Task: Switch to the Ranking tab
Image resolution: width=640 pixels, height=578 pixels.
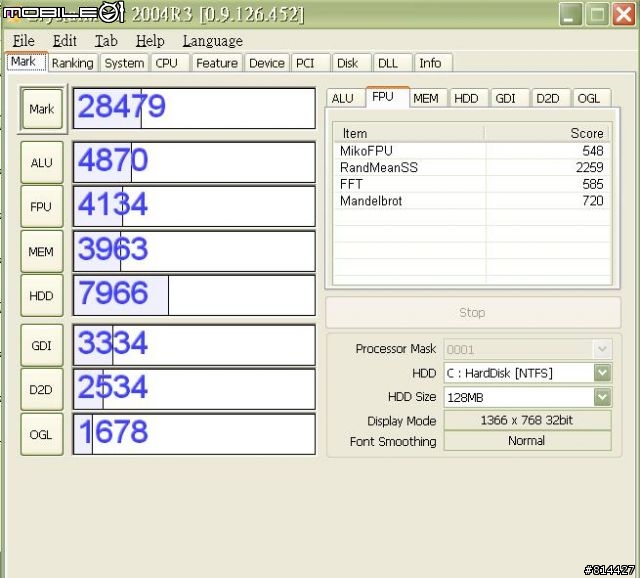Action: pyautogui.click(x=72, y=63)
